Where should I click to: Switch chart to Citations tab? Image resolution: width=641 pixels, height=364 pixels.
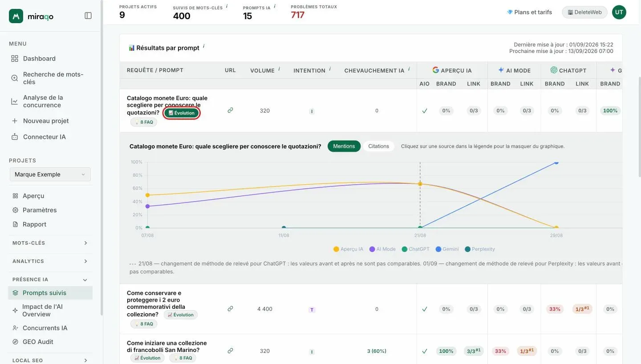click(x=379, y=146)
